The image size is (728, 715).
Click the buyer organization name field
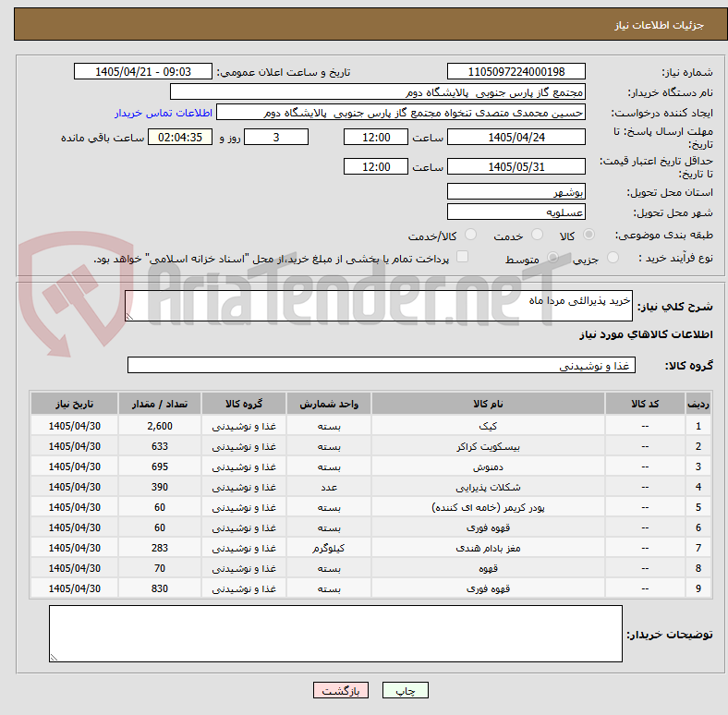378,92
